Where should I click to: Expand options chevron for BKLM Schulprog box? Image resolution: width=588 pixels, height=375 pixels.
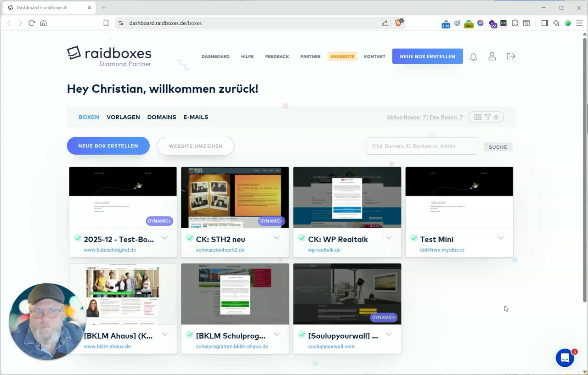277,334
